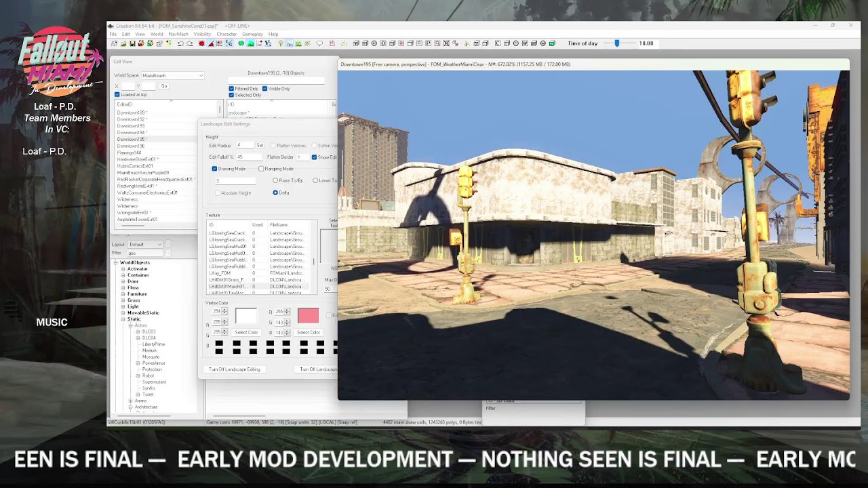Enable the Ramping Mode checkbox
868x488 pixels.
click(261, 169)
